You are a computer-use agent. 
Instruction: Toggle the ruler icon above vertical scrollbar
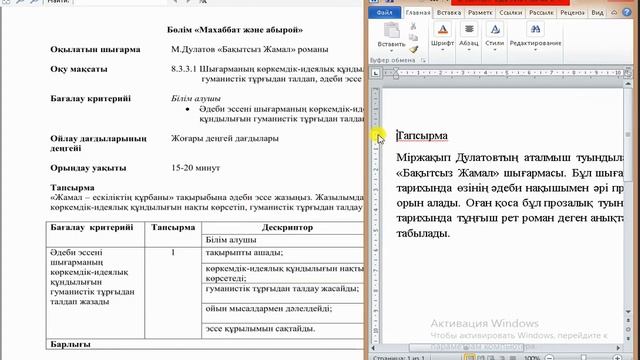[x=628, y=73]
